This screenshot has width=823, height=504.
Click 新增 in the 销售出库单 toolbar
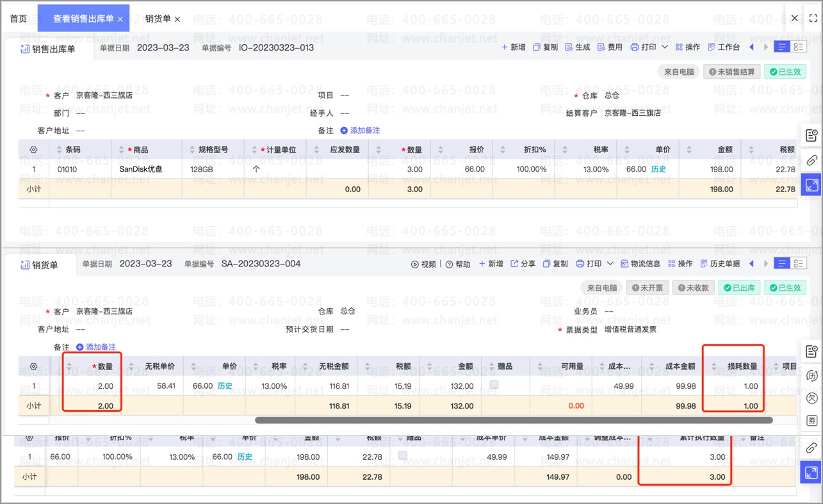pyautogui.click(x=513, y=47)
